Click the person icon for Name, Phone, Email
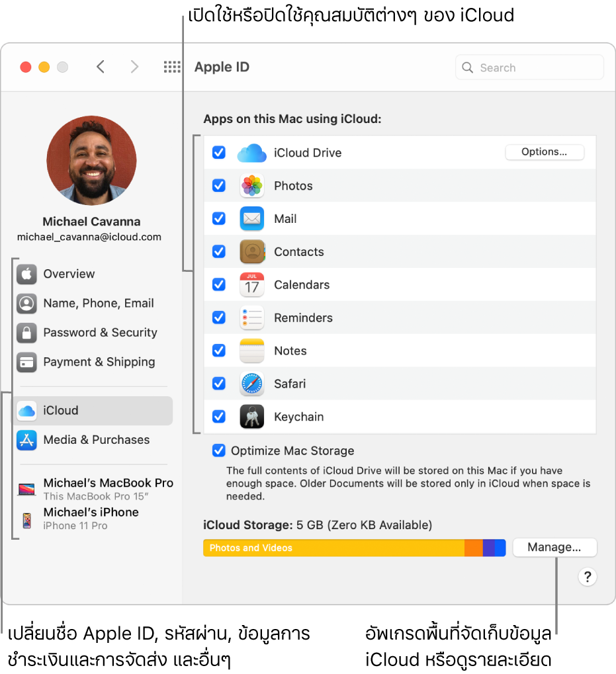The width and height of the screenshot is (616, 674). pyautogui.click(x=26, y=303)
